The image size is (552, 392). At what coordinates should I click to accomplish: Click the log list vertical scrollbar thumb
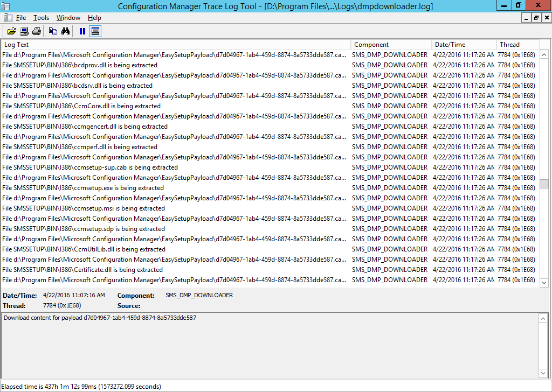point(544,184)
